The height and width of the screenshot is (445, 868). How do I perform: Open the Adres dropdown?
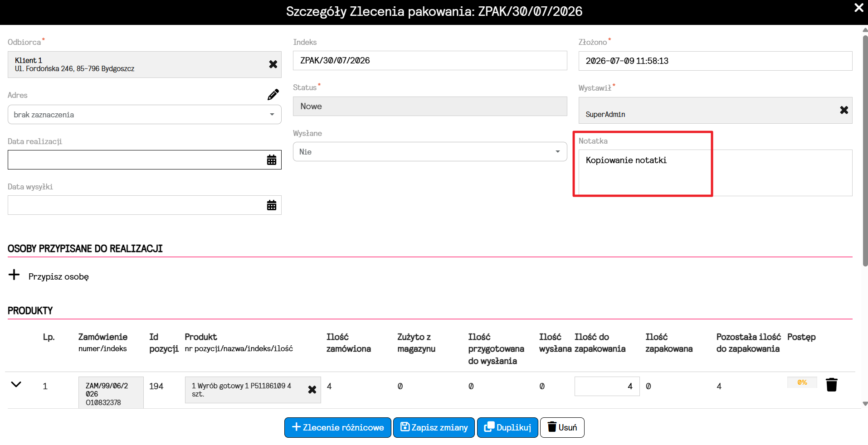145,115
